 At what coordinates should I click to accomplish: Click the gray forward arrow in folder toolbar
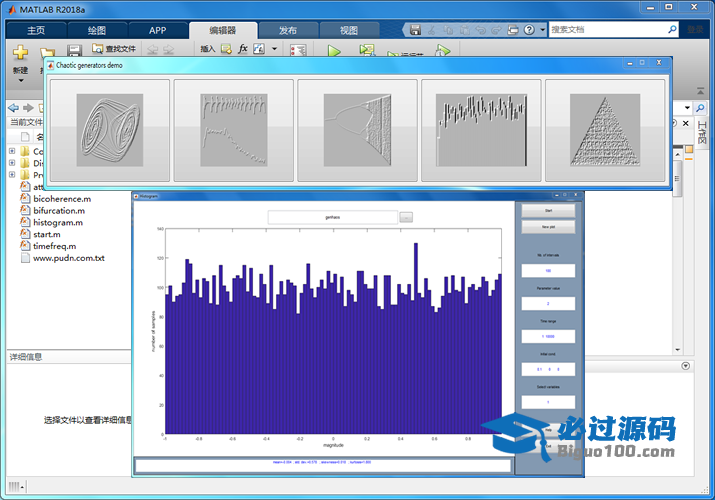coord(28,108)
